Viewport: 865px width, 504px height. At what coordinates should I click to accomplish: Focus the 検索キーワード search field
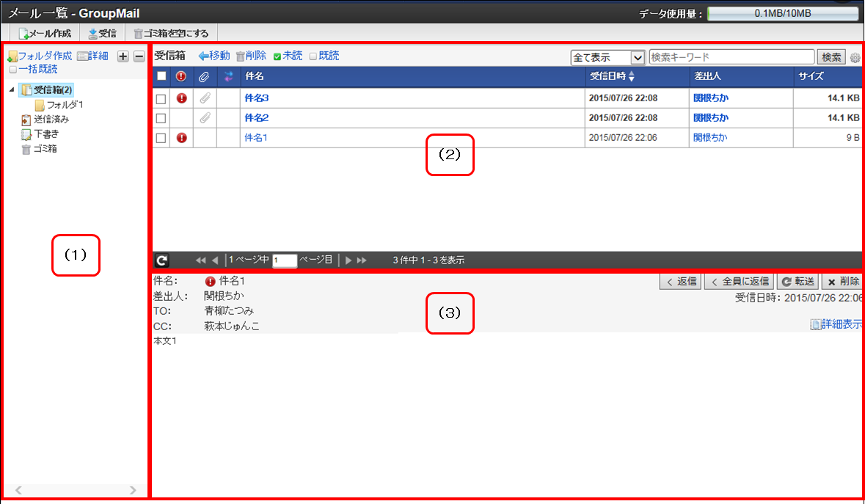pos(731,56)
